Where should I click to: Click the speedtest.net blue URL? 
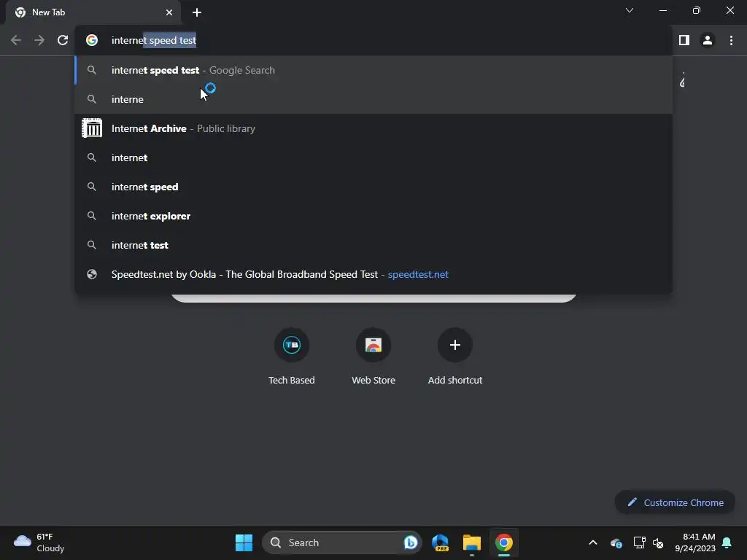[418, 274]
